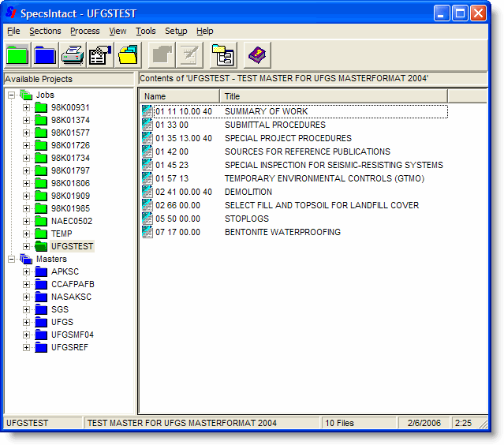Click the blue Master folder toolbar icon
Viewport: 504px width, 445px height.
[x=45, y=55]
